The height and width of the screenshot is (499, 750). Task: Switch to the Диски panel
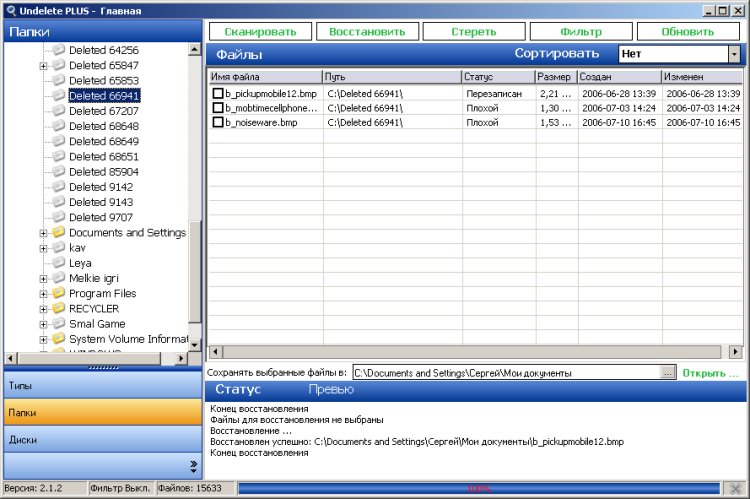103,439
